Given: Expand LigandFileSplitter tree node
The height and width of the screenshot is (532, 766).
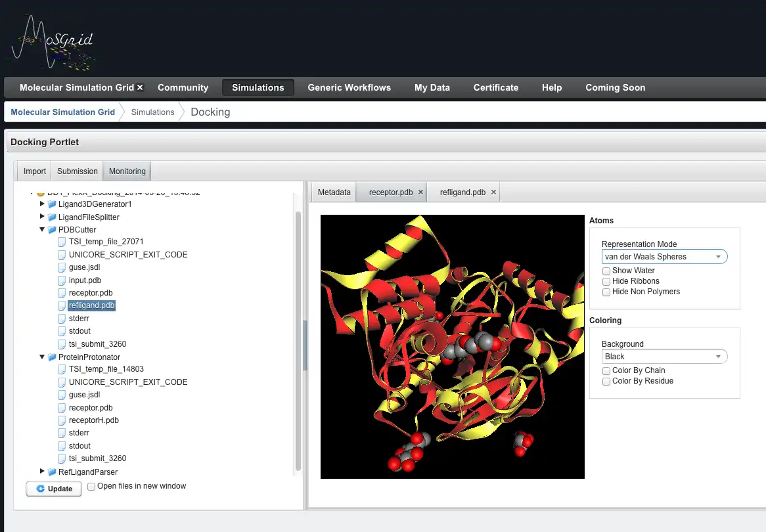Looking at the screenshot, I should point(42,217).
